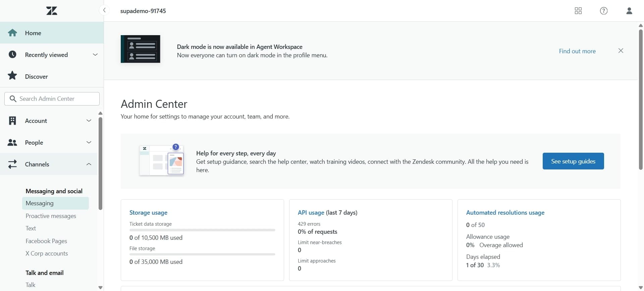Expand the Recently viewed chevron
Viewport: 644px width, 291px height.
pyautogui.click(x=95, y=55)
